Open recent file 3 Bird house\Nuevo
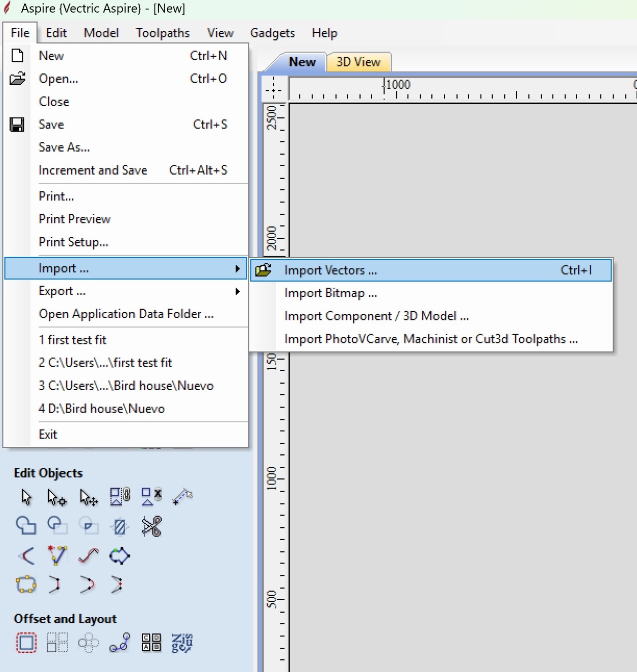Screen dimensions: 637x672 tap(126, 385)
